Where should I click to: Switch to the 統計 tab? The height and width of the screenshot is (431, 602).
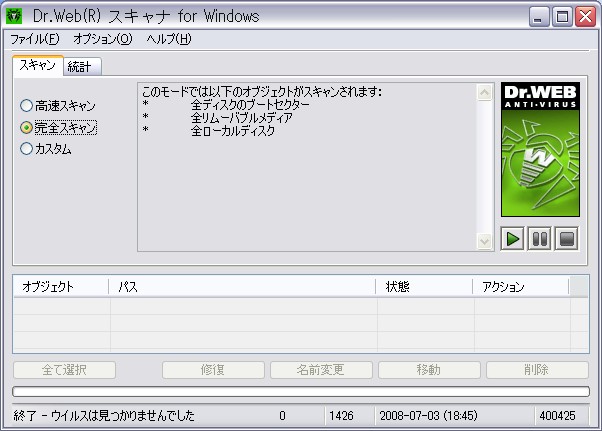click(82, 67)
